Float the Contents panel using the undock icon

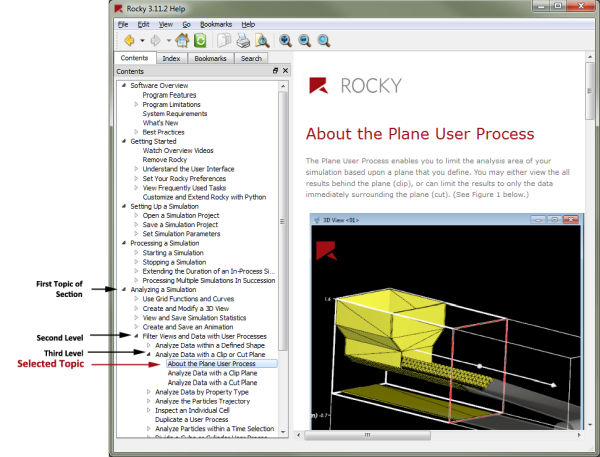pos(275,72)
